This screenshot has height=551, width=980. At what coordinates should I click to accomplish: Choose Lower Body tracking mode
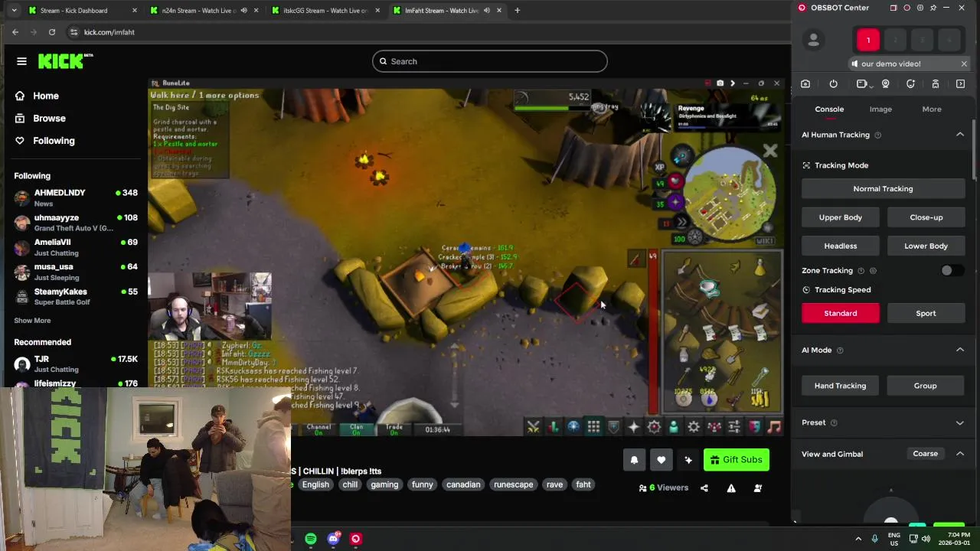coord(926,246)
